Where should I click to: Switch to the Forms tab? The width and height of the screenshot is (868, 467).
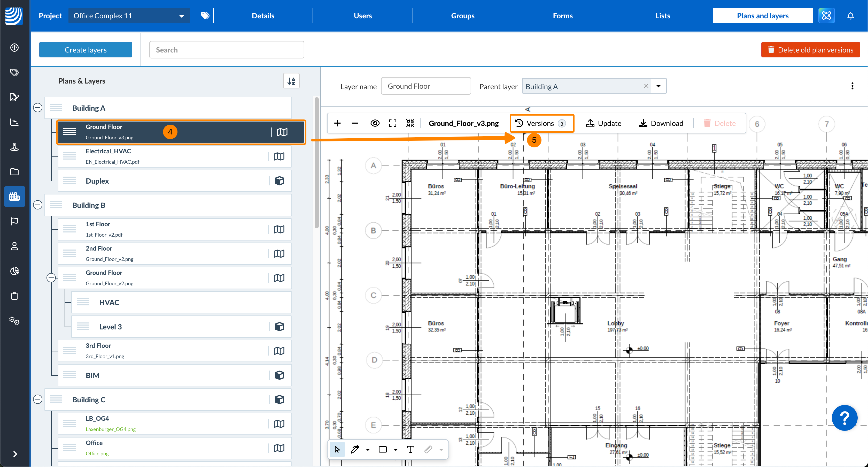[563, 16]
